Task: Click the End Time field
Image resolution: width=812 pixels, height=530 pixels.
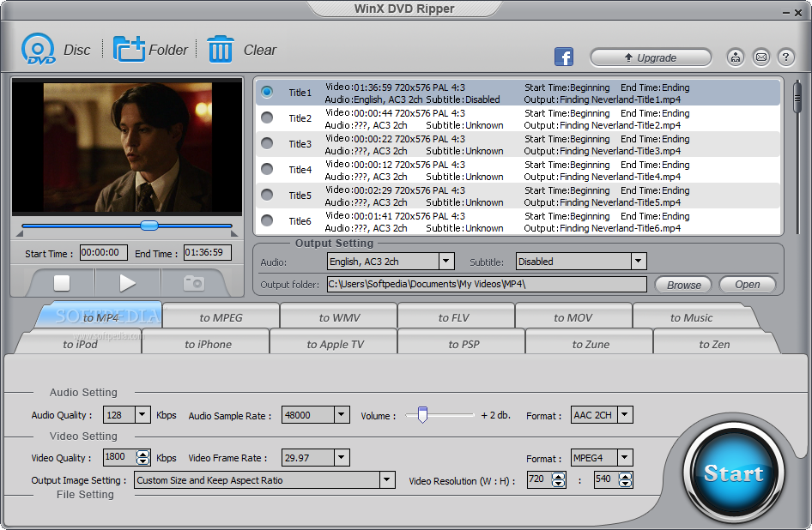Action: [x=207, y=253]
